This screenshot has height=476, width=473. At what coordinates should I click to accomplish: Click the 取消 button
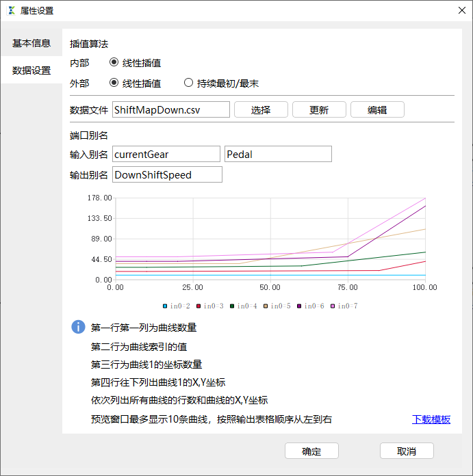pyautogui.click(x=407, y=451)
